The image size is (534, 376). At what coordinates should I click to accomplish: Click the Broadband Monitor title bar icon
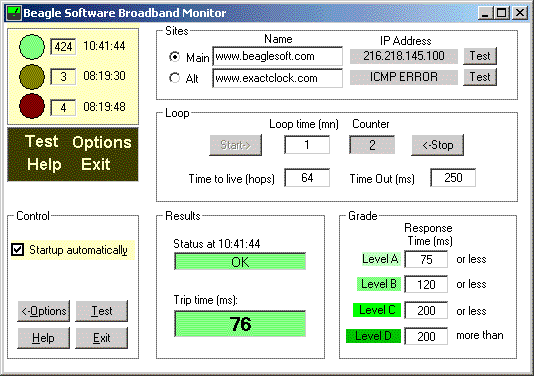click(14, 13)
